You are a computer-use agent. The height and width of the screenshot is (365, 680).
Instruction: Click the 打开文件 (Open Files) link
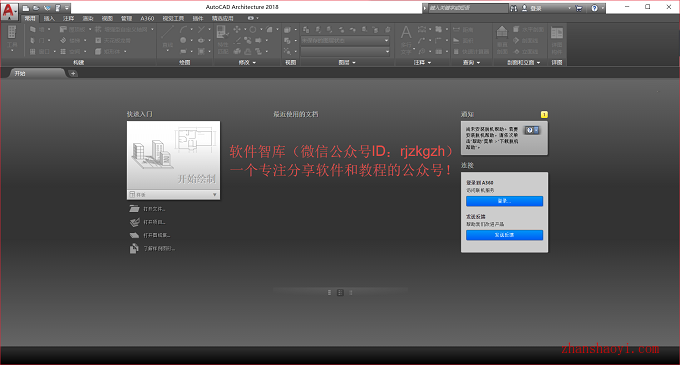[154, 209]
